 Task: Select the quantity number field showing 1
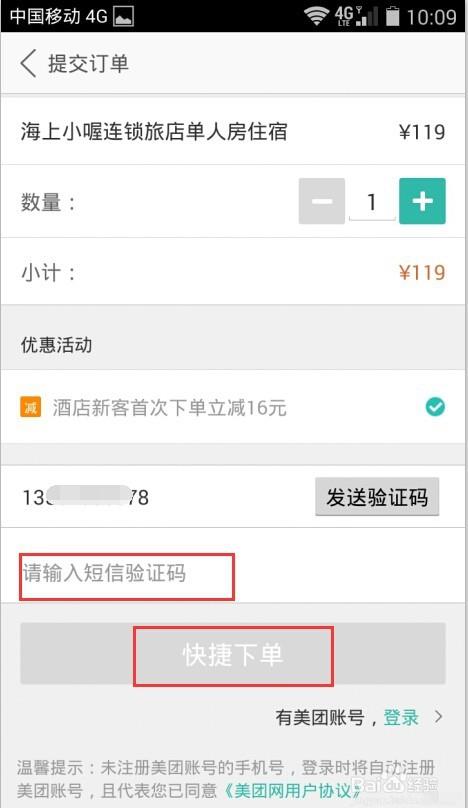(372, 202)
